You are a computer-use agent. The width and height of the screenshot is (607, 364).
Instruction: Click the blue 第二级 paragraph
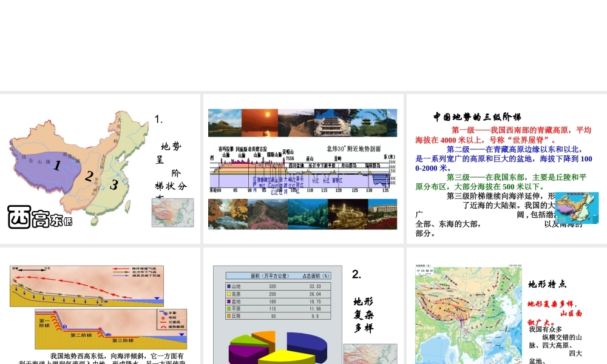coord(504,158)
